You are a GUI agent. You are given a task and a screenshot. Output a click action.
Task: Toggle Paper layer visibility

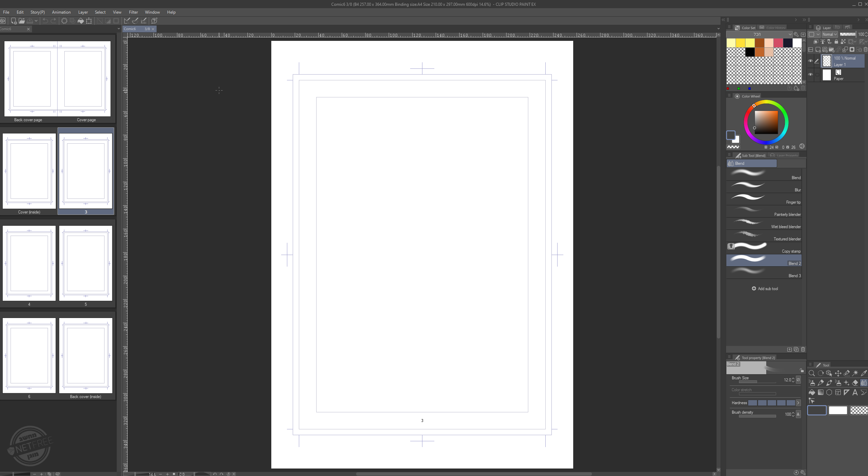click(810, 75)
